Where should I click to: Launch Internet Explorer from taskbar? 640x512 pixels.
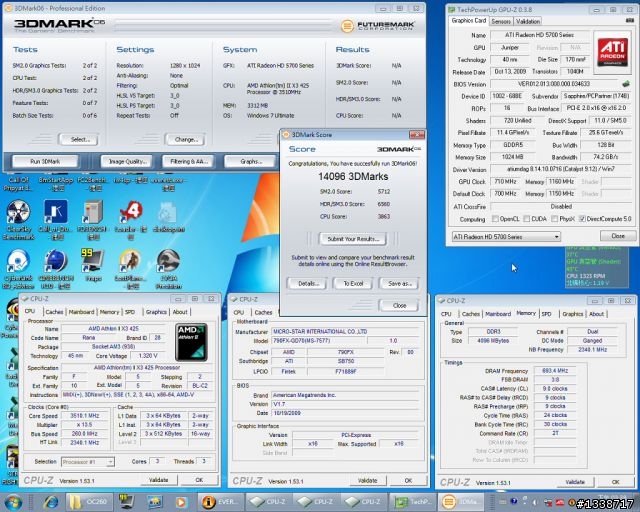[51, 501]
